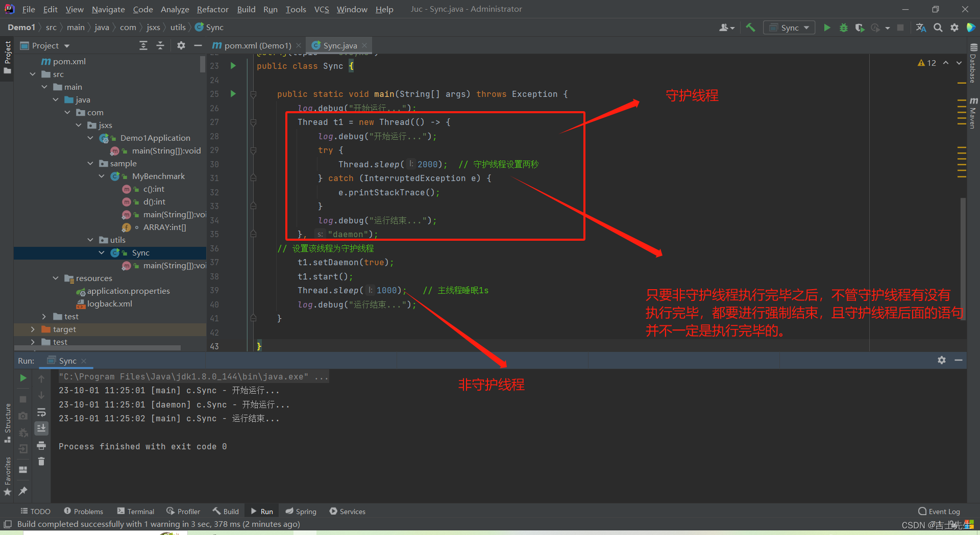Open Services tool window
The image size is (980, 535).
click(x=348, y=512)
